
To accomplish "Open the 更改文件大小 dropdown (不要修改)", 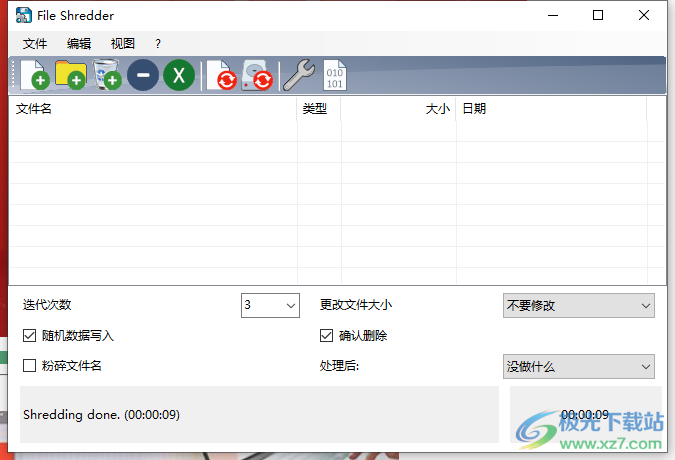I will [x=579, y=306].
